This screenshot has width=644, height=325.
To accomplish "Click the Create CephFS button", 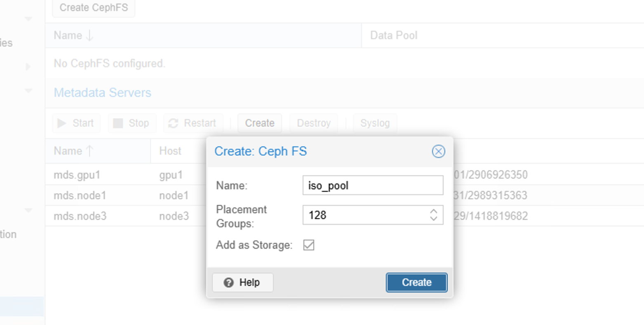I will click(x=94, y=8).
